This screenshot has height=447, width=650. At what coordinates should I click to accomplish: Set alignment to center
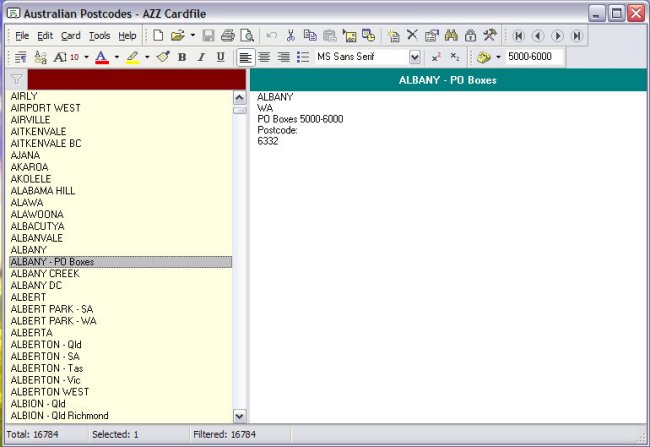[x=264, y=57]
